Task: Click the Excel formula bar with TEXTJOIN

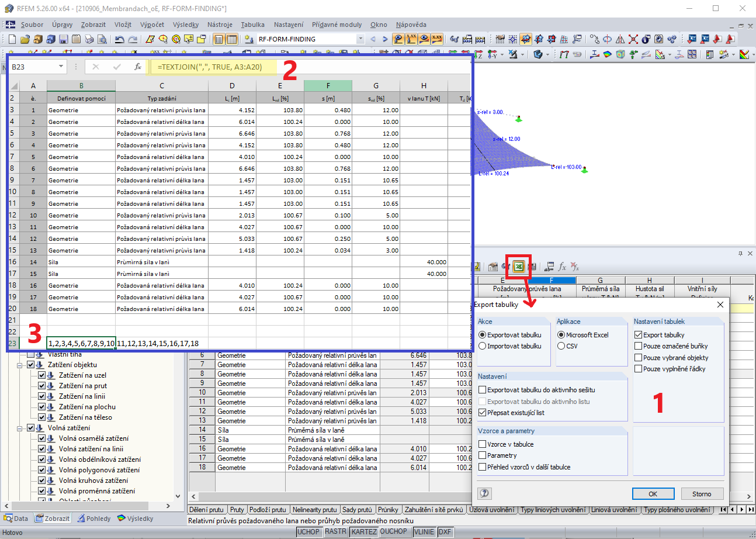Action: 310,67
